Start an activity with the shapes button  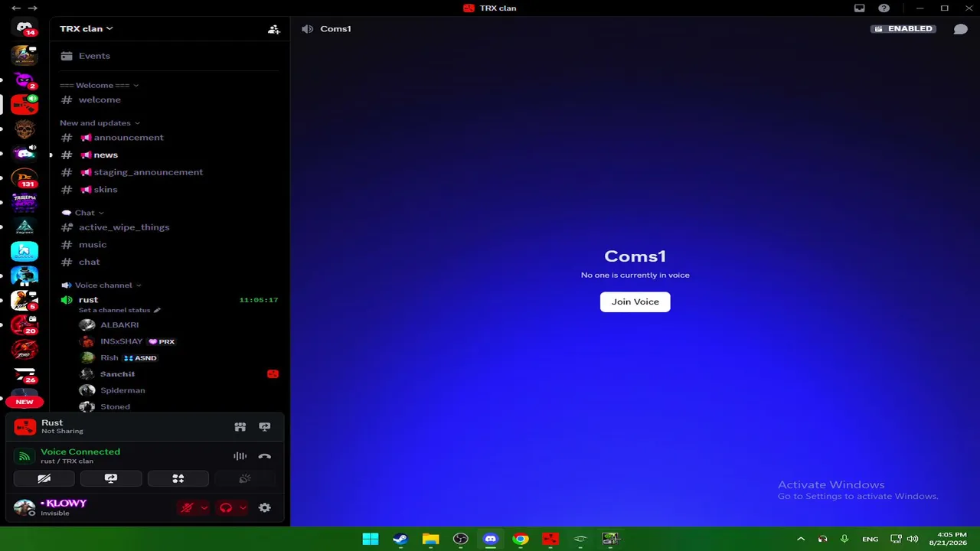tap(178, 479)
